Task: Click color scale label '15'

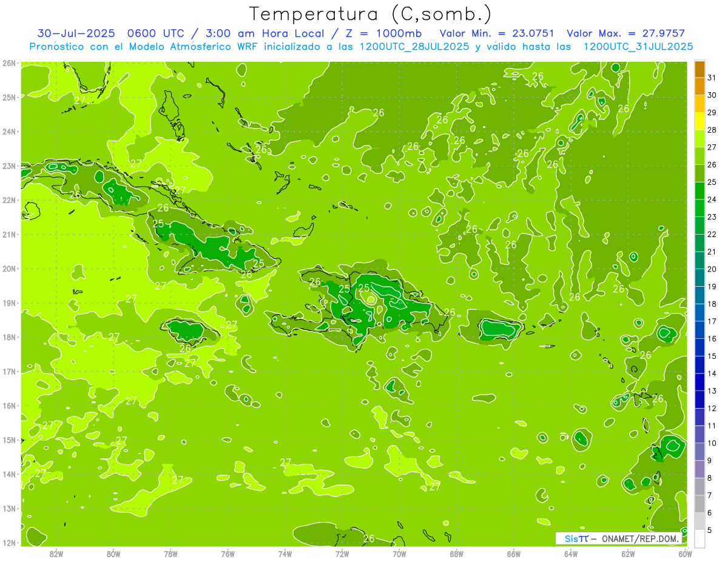Action: [712, 356]
